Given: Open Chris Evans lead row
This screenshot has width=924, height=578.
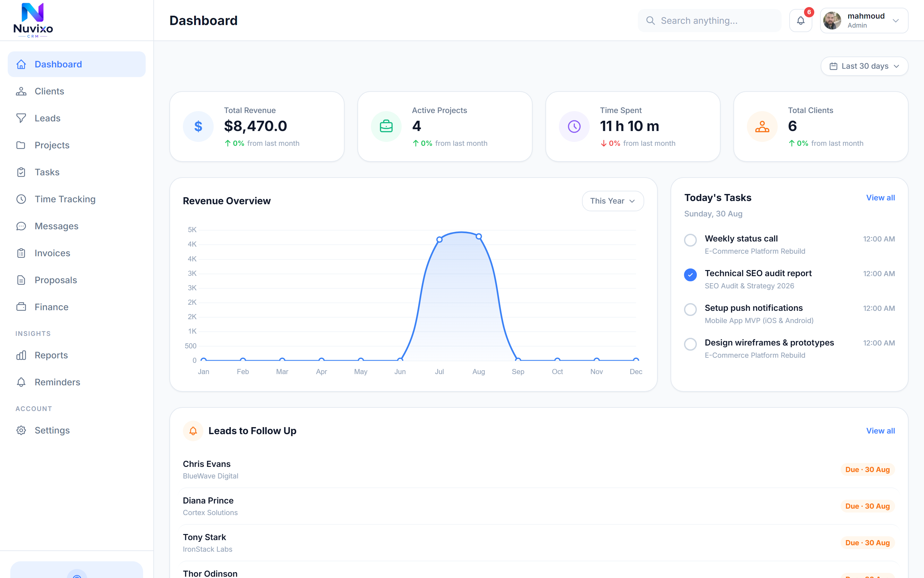Looking at the screenshot, I should coord(539,469).
